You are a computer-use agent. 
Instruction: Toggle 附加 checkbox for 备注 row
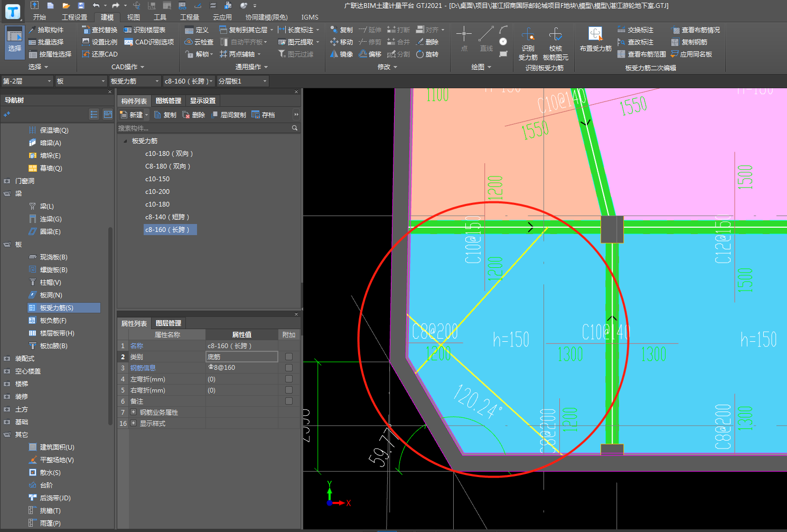[289, 401]
